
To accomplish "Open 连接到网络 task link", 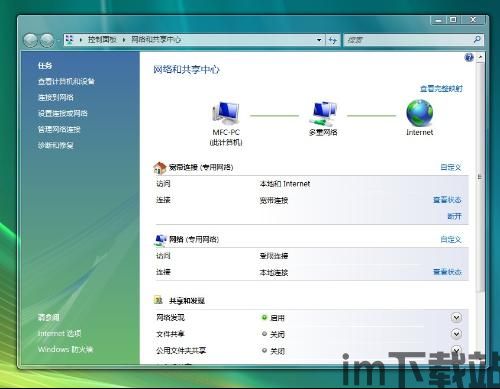I will click(x=55, y=97).
